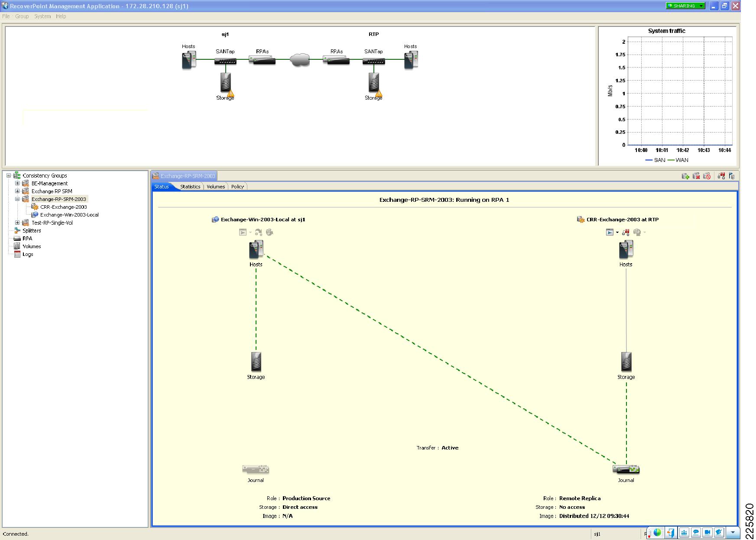Click the video camera icon in sharing toolbar
The height and width of the screenshot is (540, 756).
pos(707,533)
